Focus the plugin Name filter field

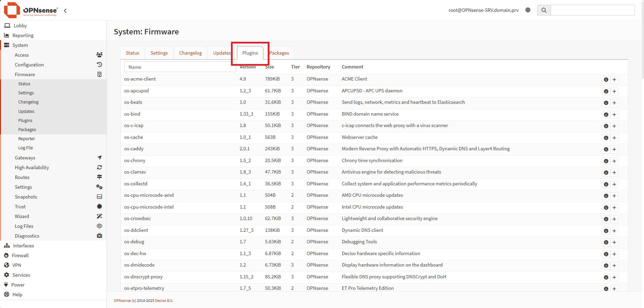(x=180, y=67)
